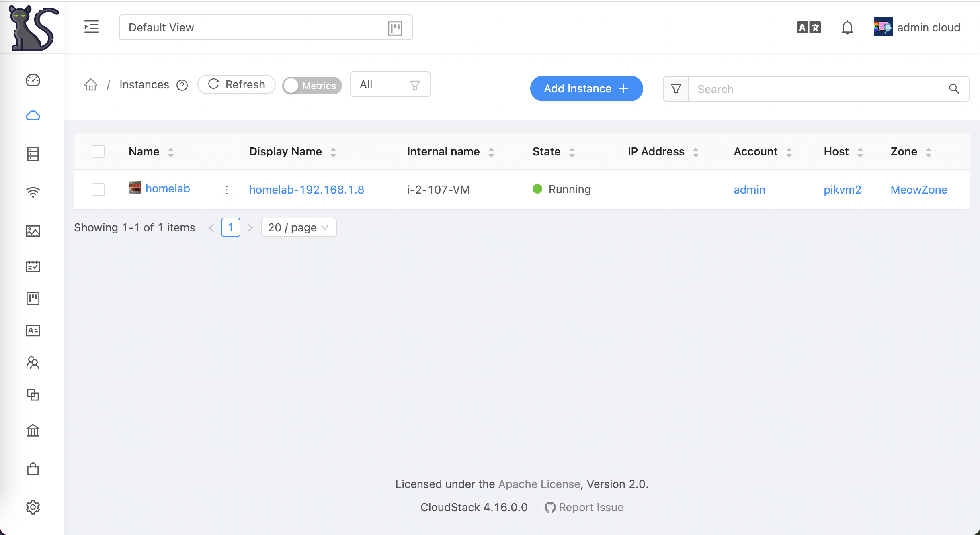Check the select-all checkbox in table header
Screen dimensions: 980x535
[98, 151]
